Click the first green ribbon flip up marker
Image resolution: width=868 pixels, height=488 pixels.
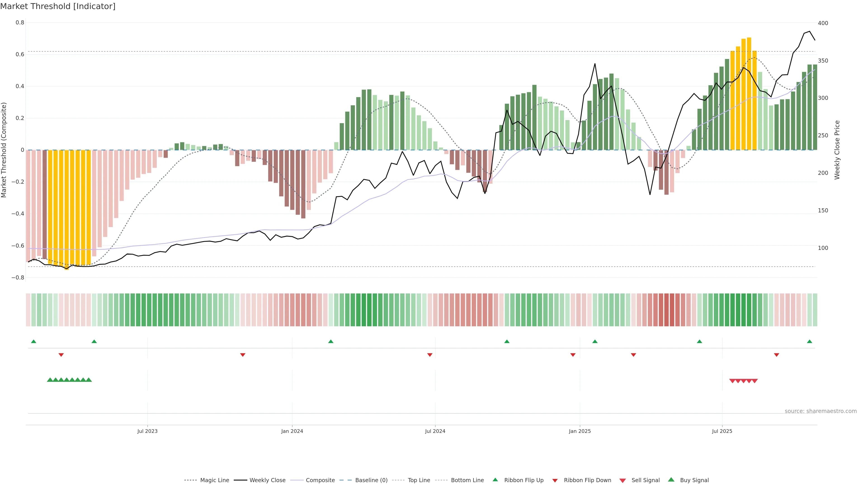33,342
